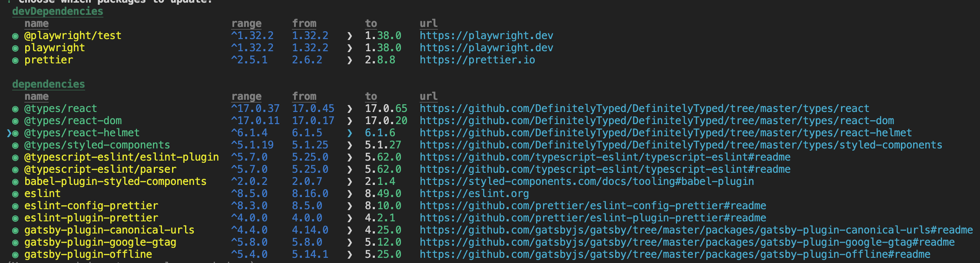Open the prettier.io homepage link
Screen dimensions: 980x263
477,60
